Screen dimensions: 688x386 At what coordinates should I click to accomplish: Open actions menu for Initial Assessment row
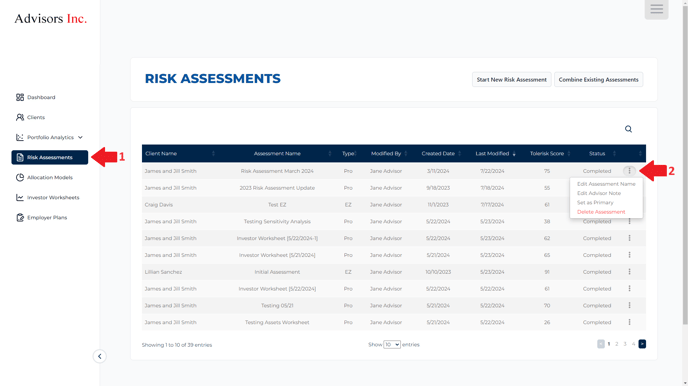pyautogui.click(x=629, y=272)
